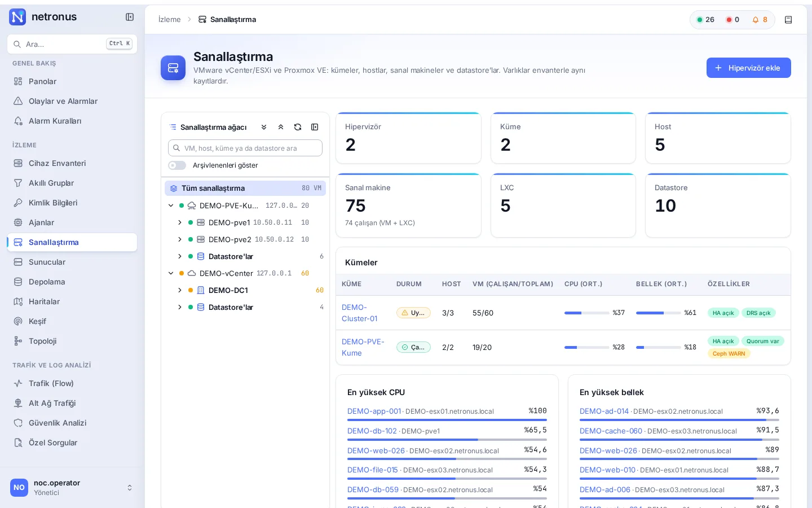The height and width of the screenshot is (508, 812).
Task: Navigate to Cihaz Envanteri
Action: click(x=72, y=163)
